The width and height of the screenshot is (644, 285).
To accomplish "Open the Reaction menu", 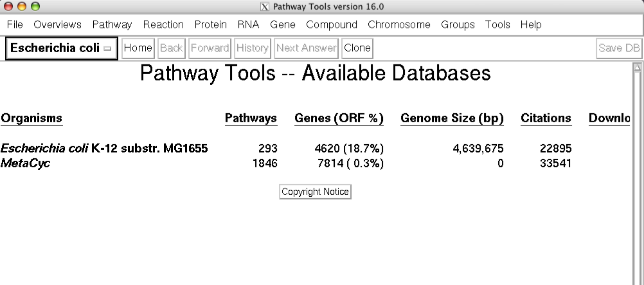I will [x=163, y=25].
